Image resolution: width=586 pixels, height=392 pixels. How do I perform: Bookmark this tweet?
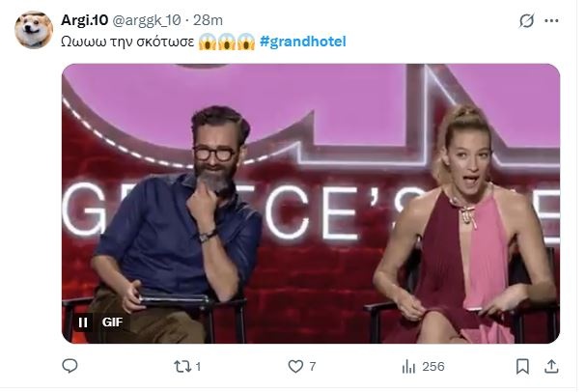[x=521, y=366]
